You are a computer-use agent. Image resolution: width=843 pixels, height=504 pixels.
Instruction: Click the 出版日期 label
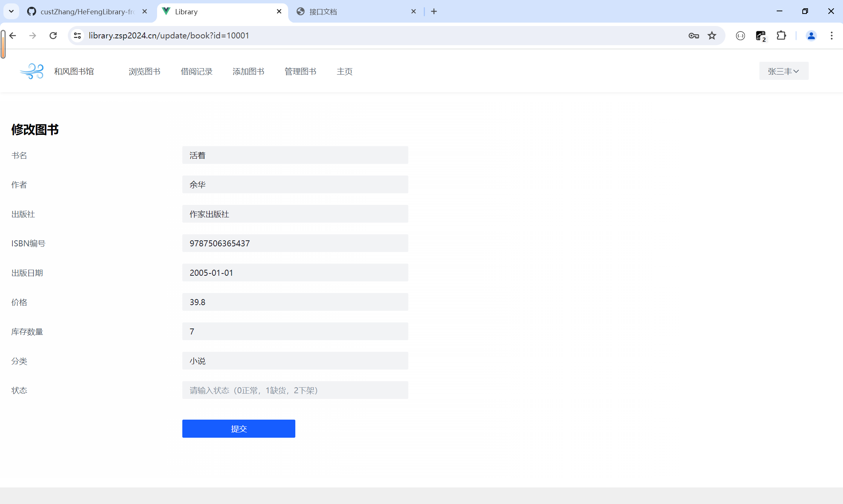[x=27, y=273]
